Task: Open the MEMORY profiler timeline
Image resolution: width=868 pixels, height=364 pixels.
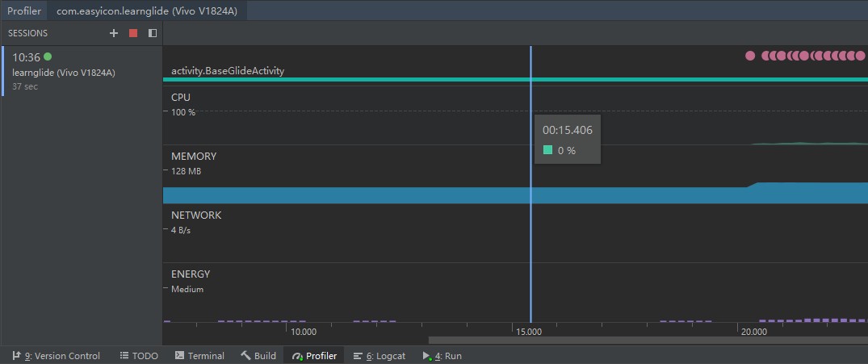Action: pos(515,174)
